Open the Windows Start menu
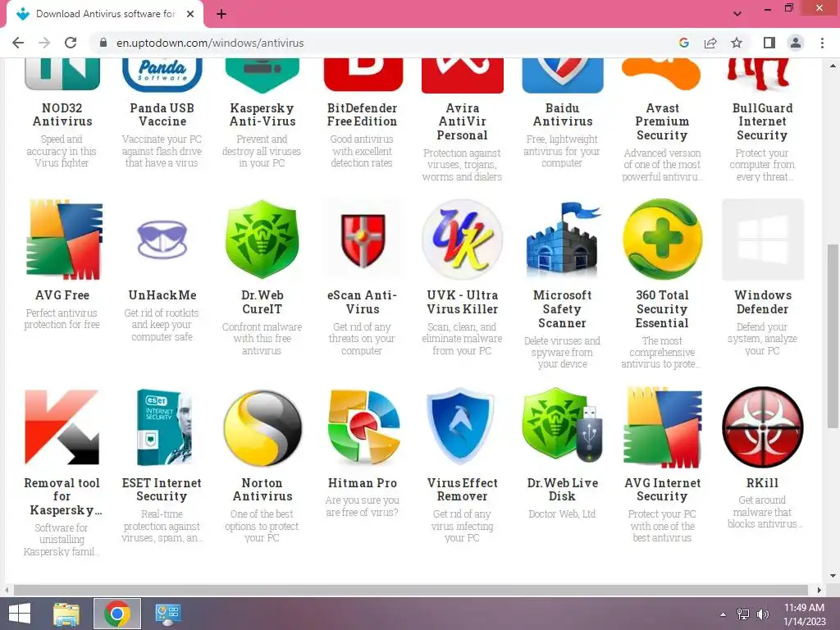The width and height of the screenshot is (840, 630). 20,614
